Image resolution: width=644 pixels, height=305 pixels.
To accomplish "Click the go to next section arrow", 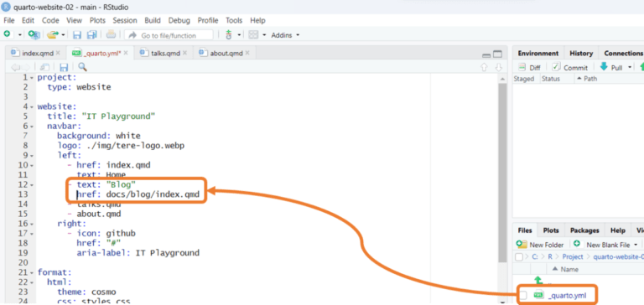I will click(499, 67).
